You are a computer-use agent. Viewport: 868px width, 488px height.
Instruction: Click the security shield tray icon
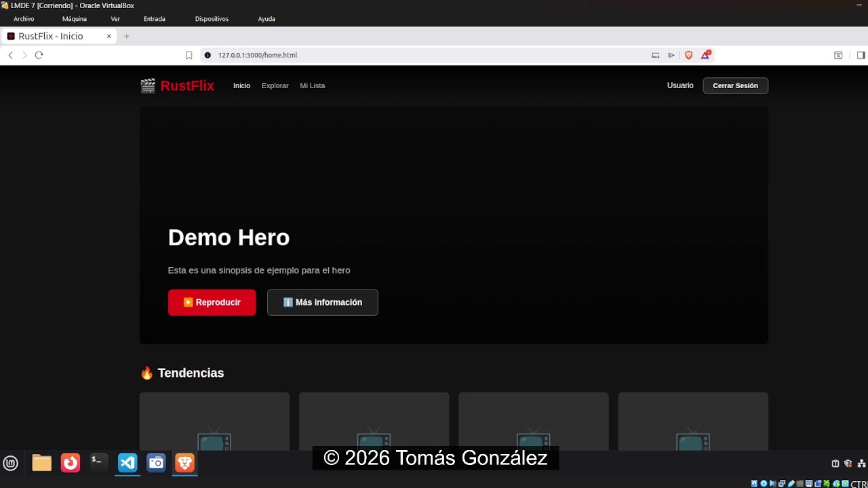[848, 464]
